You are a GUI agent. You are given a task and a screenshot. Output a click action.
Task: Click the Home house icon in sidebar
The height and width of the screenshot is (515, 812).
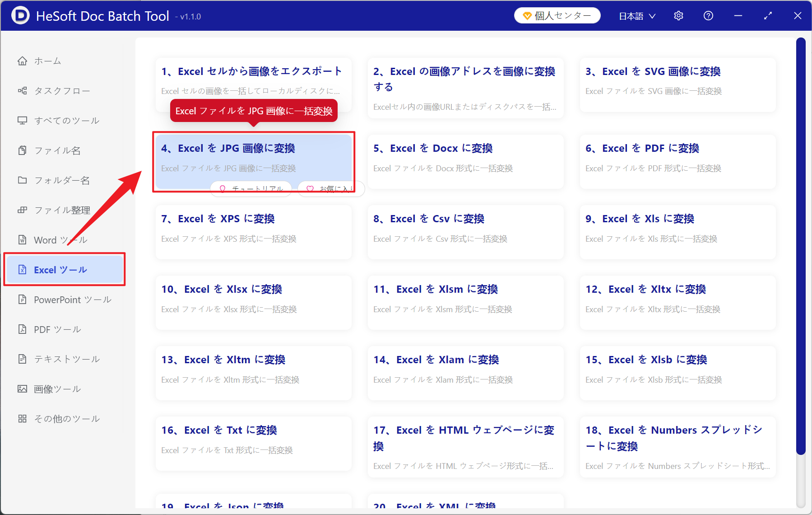coord(22,61)
